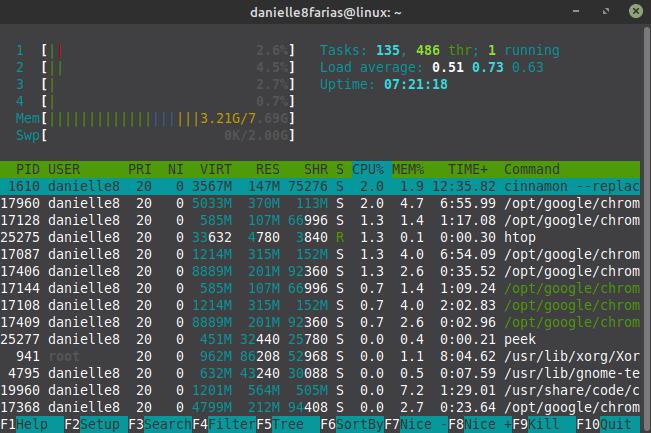Toggle F5 Tree view
651x433 pixels.
tap(288, 424)
